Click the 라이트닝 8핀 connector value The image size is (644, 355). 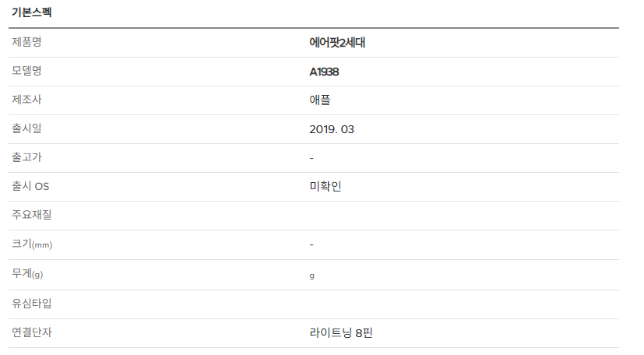pos(341,332)
